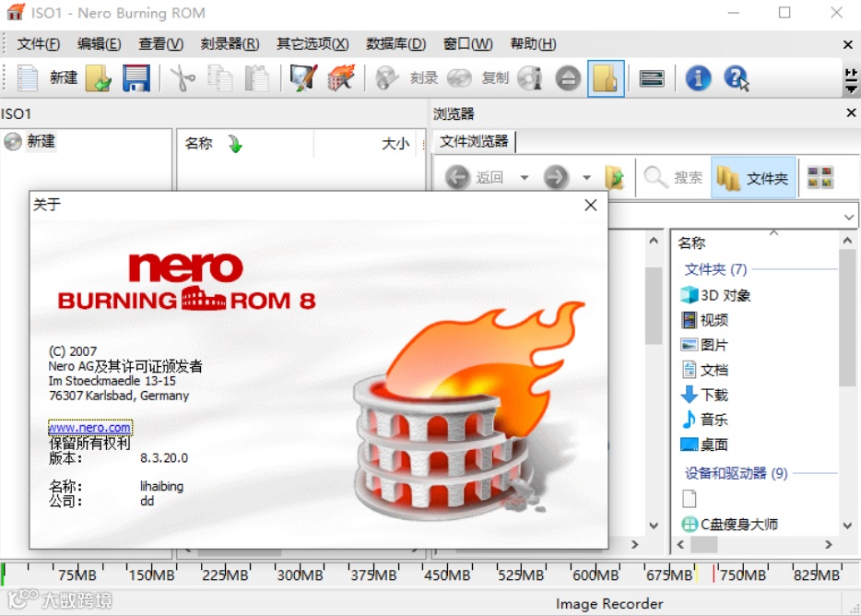The image size is (861, 616).
Task: Open the 查看(V) menu
Action: click(x=160, y=44)
